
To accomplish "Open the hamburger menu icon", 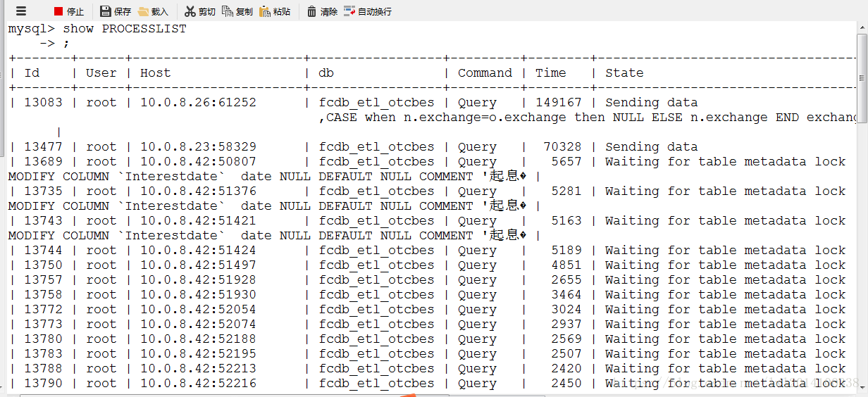I will coord(21,11).
